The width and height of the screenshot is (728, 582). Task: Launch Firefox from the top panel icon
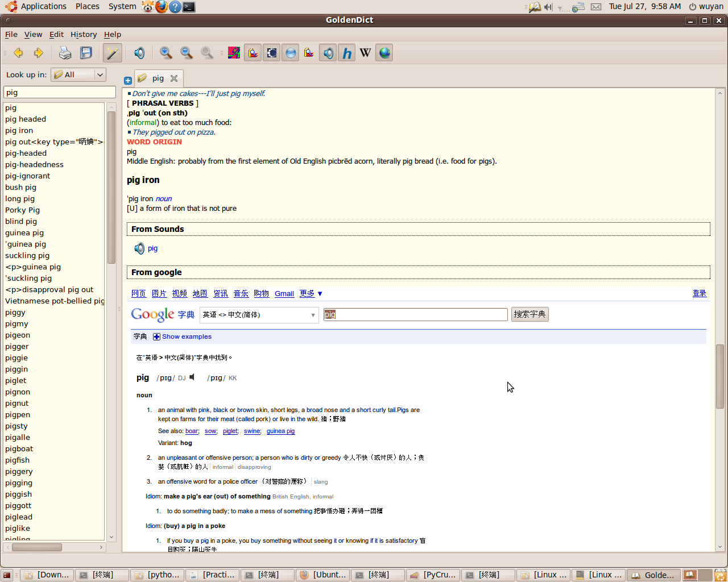point(162,7)
